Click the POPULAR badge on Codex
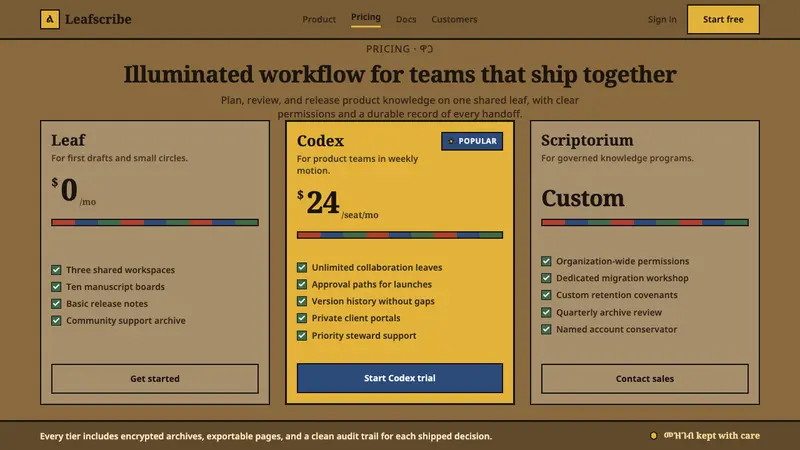 [x=472, y=141]
